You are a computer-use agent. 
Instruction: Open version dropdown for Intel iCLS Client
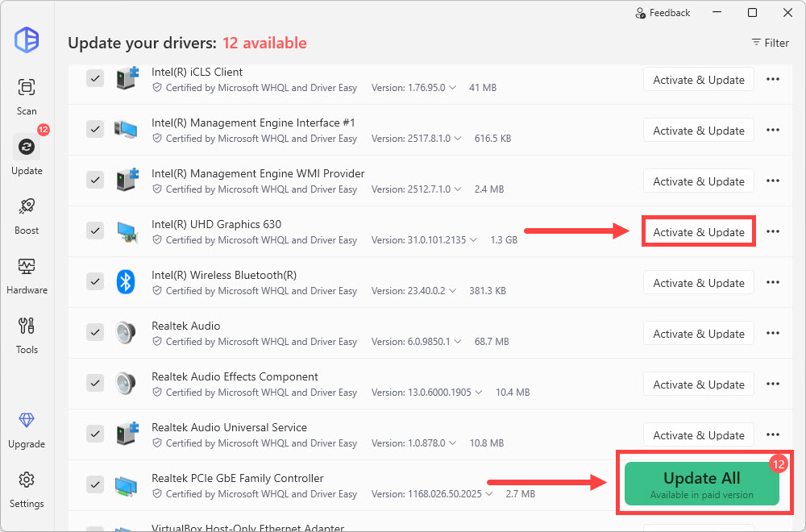tap(452, 88)
